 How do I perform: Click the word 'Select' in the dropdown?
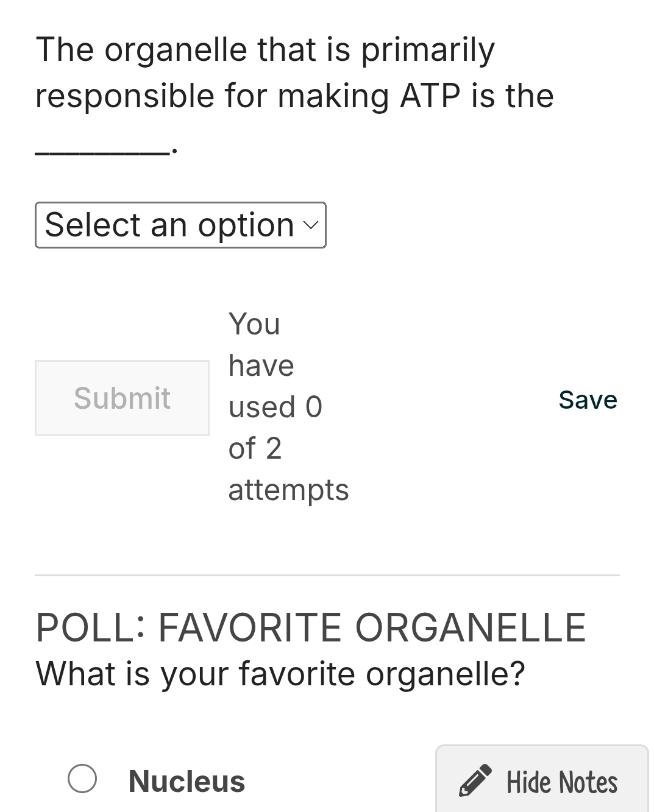pyautogui.click(x=93, y=225)
